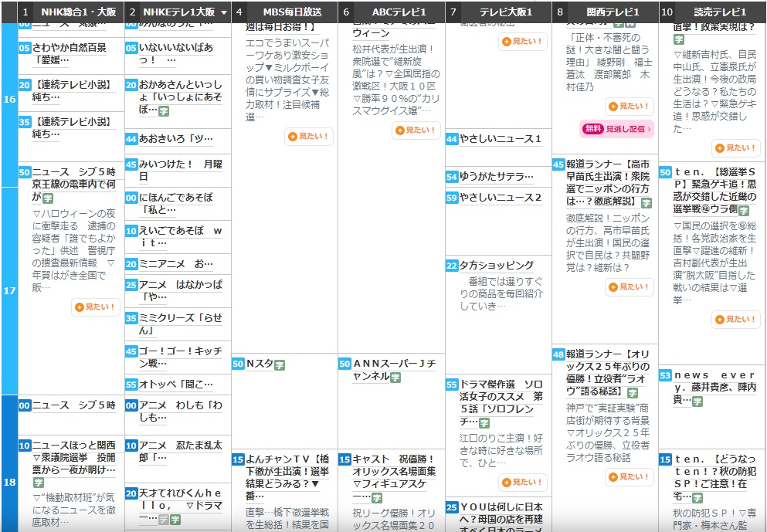Viewport: 767px width, 532px height.
Task: Click the デ data icon on 天才てれびくんhello,
Action: pyautogui.click(x=164, y=520)
